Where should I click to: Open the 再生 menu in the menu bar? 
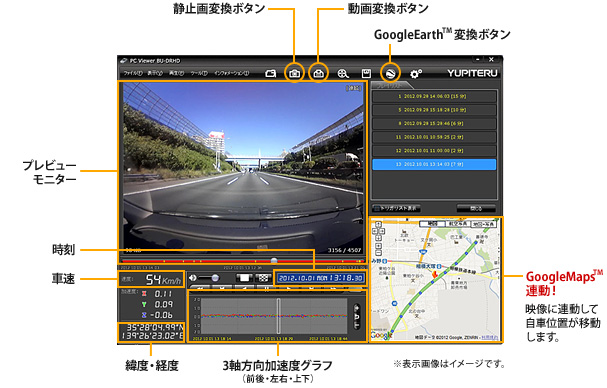176,73
